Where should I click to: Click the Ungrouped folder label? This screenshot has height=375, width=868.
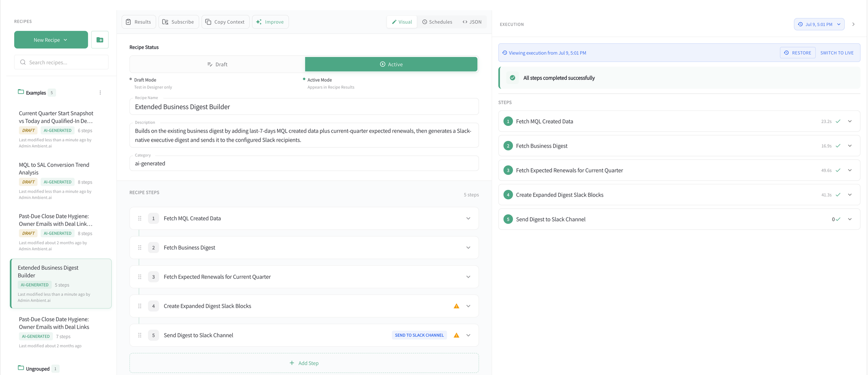pyautogui.click(x=38, y=369)
